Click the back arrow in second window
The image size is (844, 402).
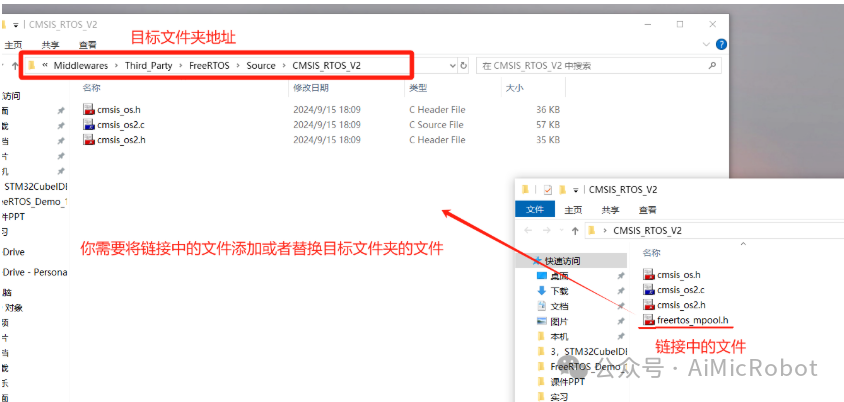click(528, 230)
